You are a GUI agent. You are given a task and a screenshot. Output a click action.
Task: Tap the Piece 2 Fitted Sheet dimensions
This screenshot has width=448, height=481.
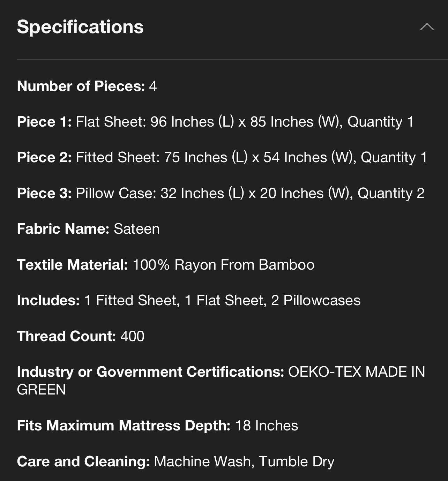click(x=251, y=157)
